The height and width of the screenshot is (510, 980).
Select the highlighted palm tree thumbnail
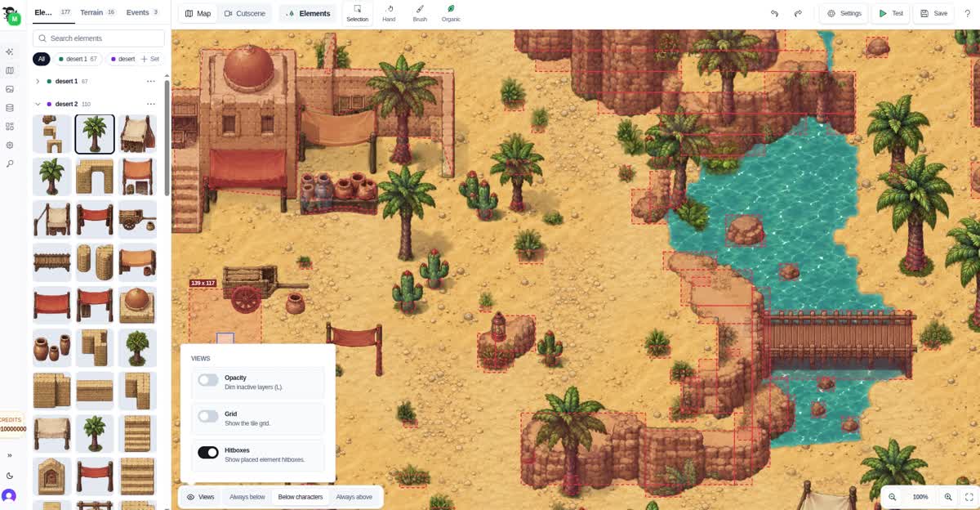(x=95, y=134)
